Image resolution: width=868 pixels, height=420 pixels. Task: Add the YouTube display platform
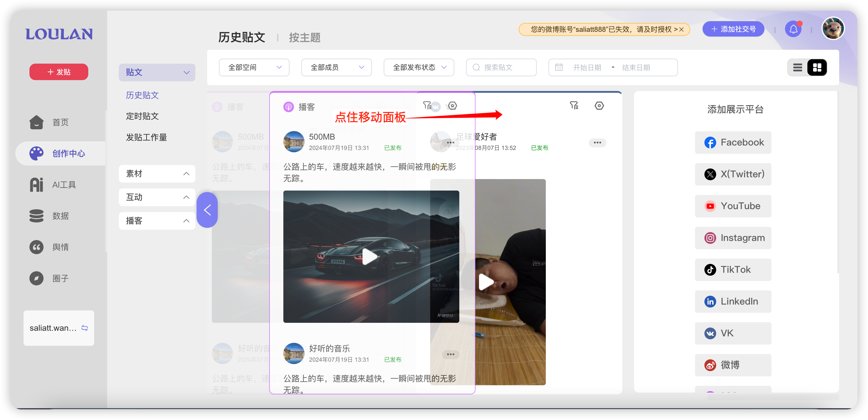733,206
